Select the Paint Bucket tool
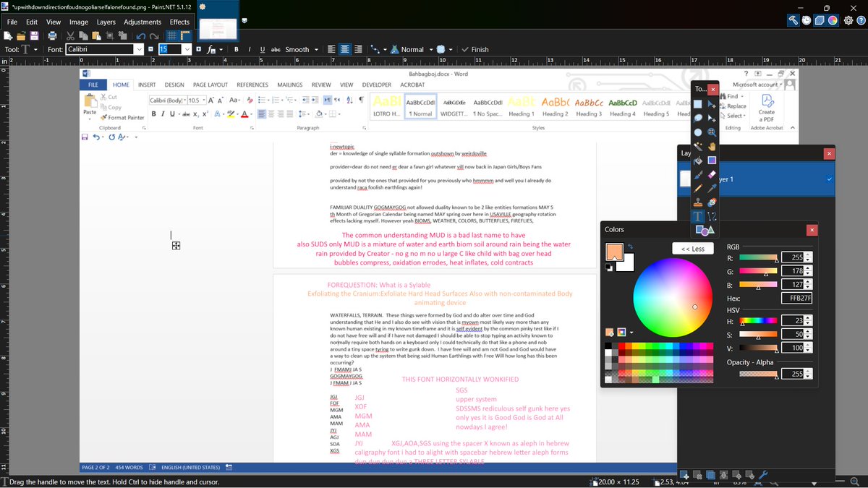The height and width of the screenshot is (488, 868). point(697,161)
